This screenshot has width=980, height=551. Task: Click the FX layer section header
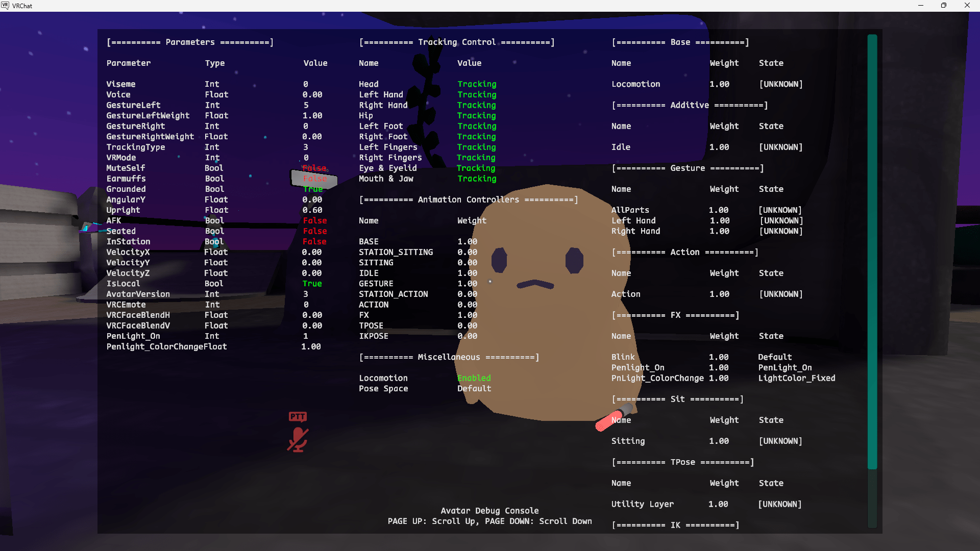(675, 315)
